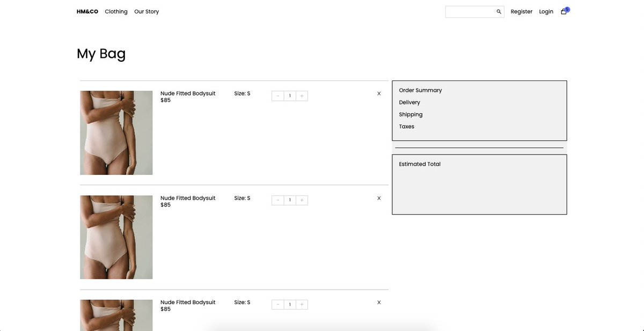Viewport: 644px width, 331px height.
Task: Click the $85 price of third item
Action: click(165, 309)
